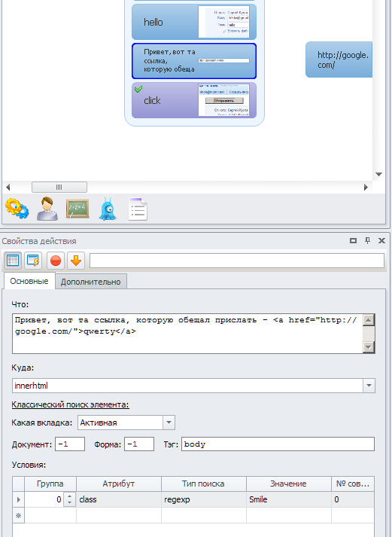
Task: Click the orange down arrow icon
Action: 75,261
